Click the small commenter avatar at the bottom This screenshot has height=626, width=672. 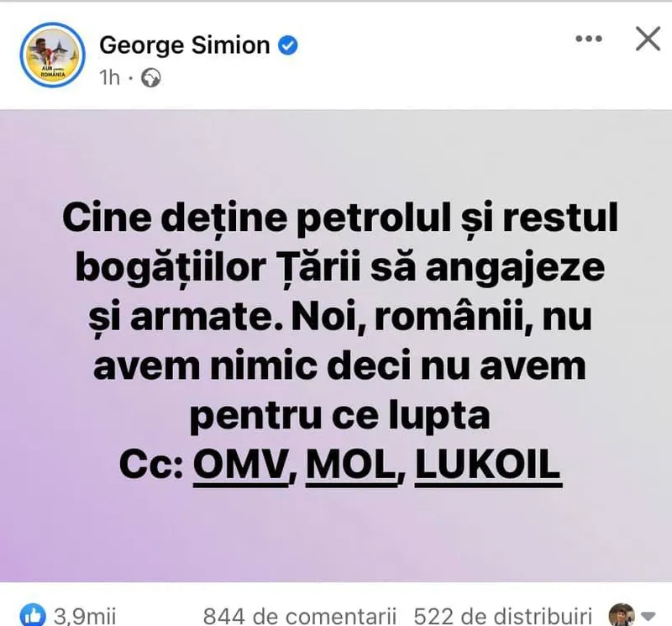tap(622, 613)
